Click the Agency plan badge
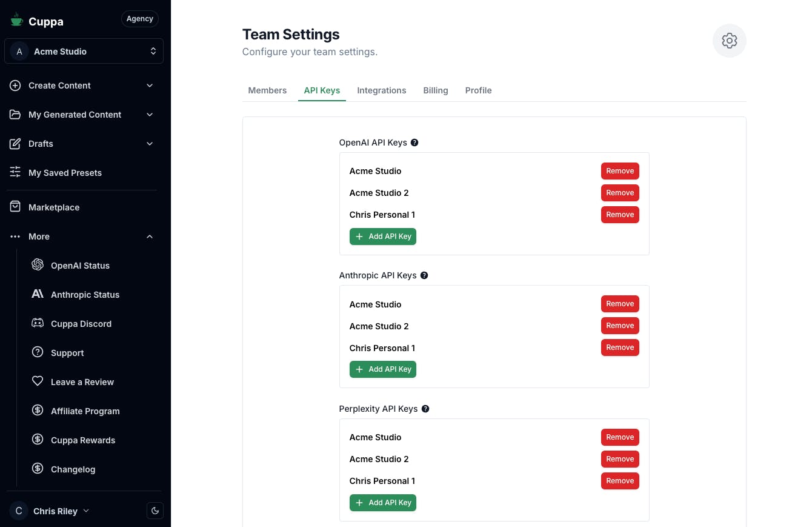Image resolution: width=812 pixels, height=527 pixels. pos(139,19)
